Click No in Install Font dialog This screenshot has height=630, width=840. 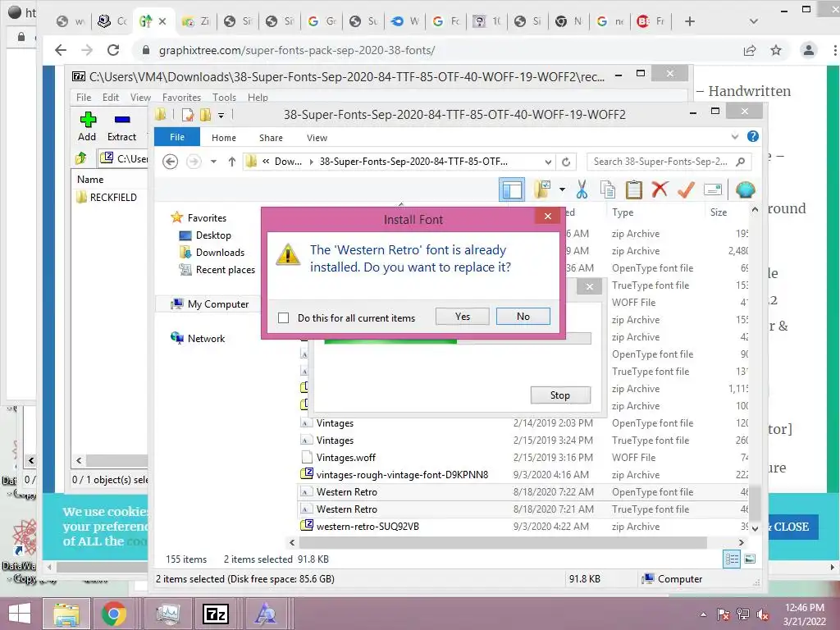[x=523, y=317]
